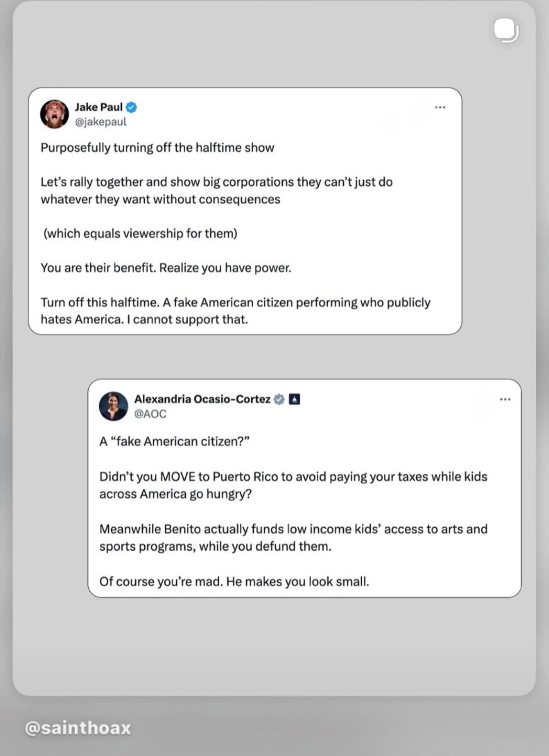
Task: Click Jake Paul's blue verified badge
Action: click(x=132, y=106)
